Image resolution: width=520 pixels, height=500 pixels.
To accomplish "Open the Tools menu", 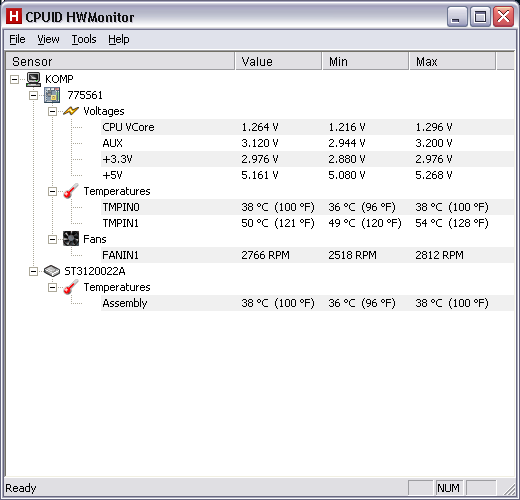I will pos(84,39).
